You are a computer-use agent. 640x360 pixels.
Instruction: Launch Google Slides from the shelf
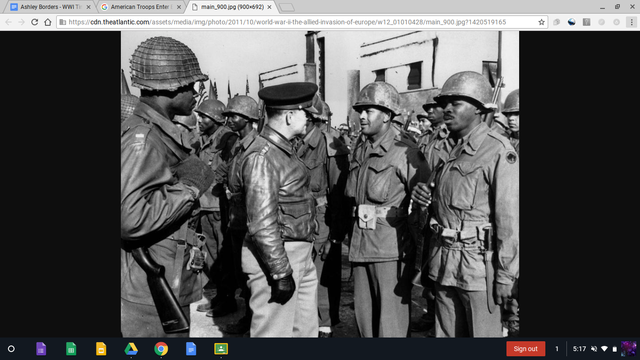(101, 349)
